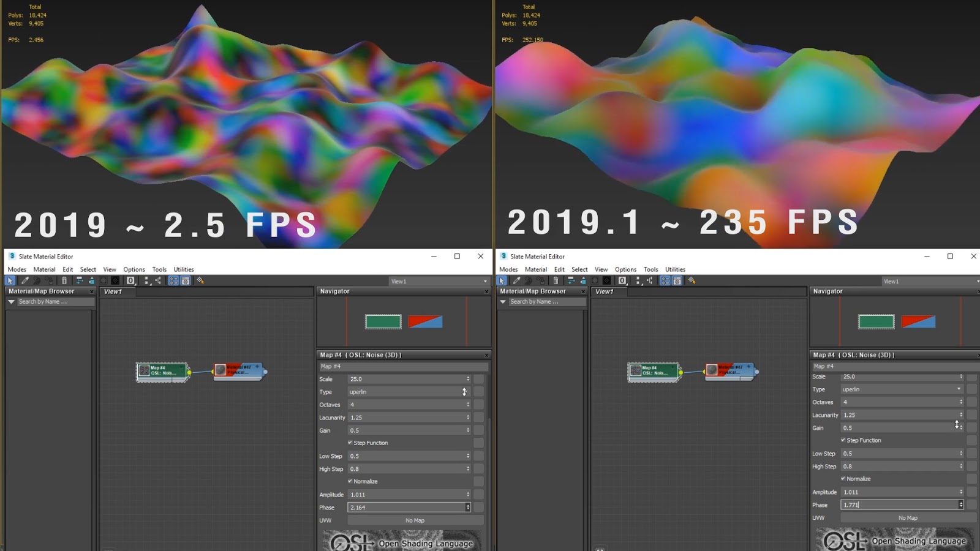Toggle Parameter Editor toolbar button, 2.5 FPS editor
This screenshot has width=980, height=551.
[x=186, y=280]
